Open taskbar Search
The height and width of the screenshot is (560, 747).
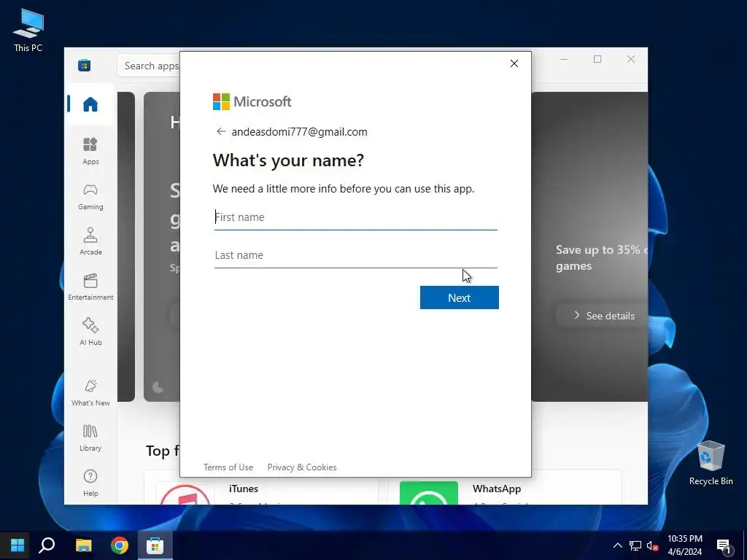[47, 545]
